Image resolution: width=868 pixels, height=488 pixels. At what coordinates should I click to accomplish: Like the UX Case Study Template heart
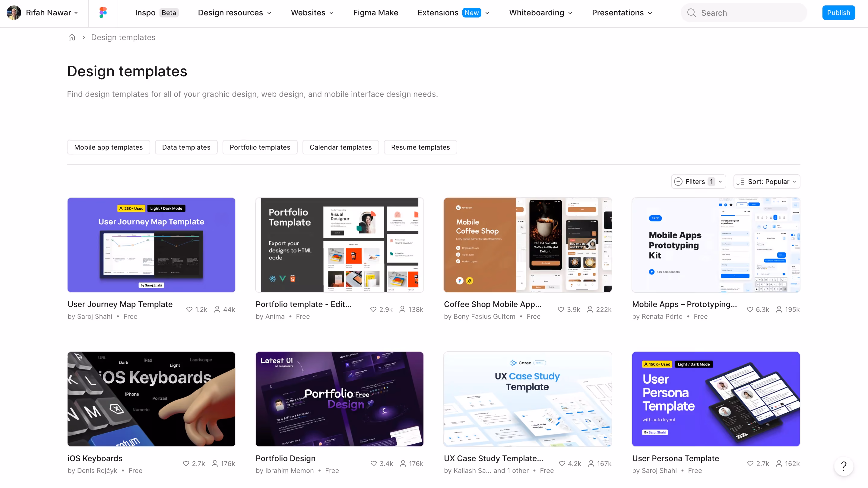point(562,463)
